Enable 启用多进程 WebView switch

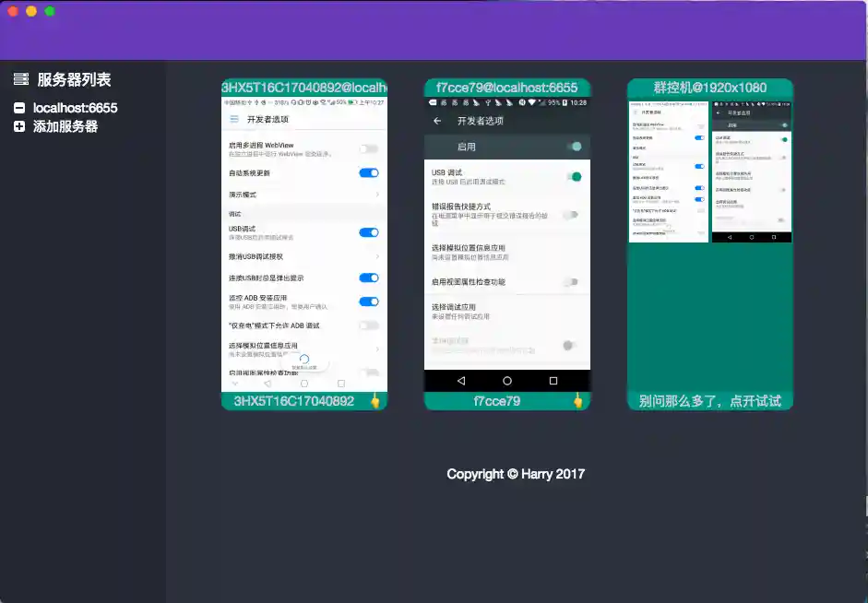(368, 148)
